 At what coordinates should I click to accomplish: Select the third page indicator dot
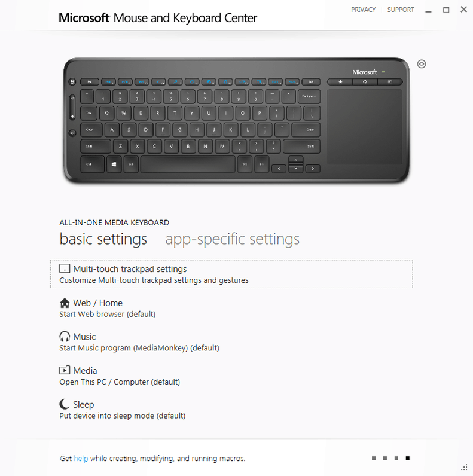(396, 458)
